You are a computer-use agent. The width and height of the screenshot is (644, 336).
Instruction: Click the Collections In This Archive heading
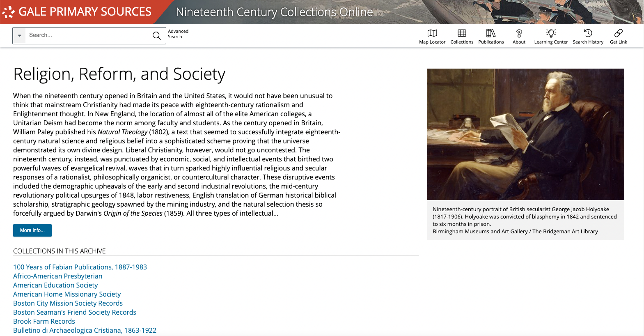(60, 251)
